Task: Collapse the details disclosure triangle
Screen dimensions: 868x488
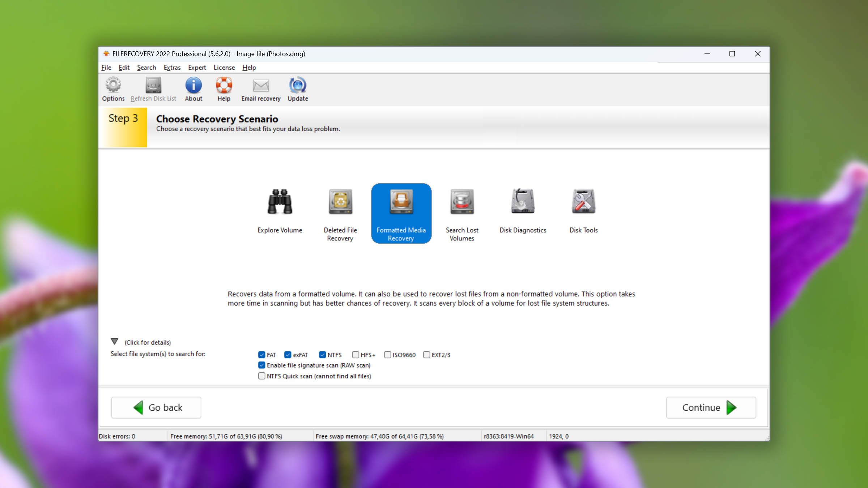Action: pyautogui.click(x=115, y=341)
